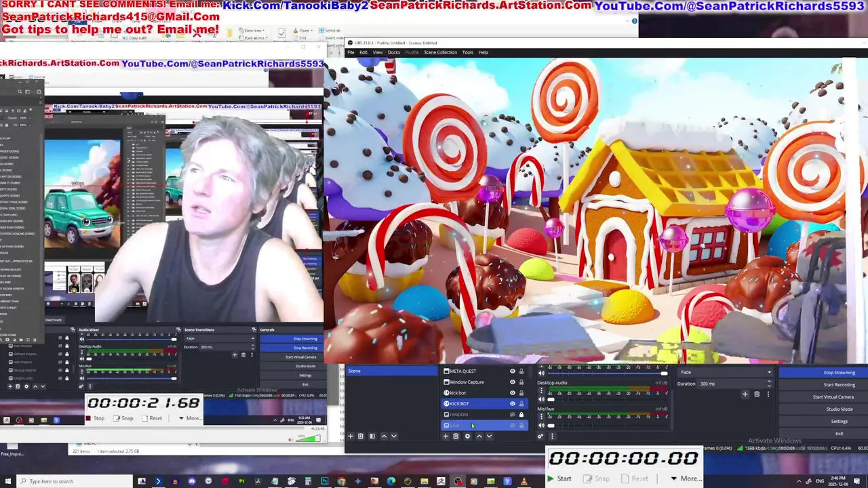868x488 pixels.
Task: Move selected source down in the list
Action: [489, 436]
